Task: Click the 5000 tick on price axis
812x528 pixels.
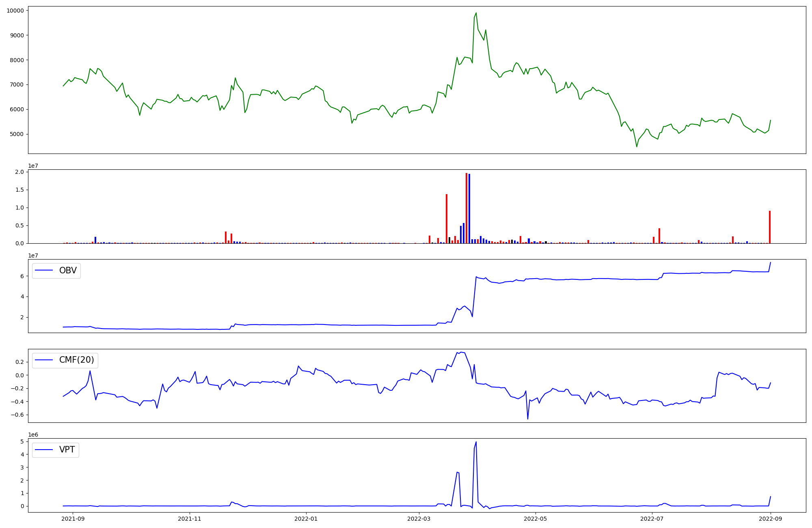Action: point(17,134)
